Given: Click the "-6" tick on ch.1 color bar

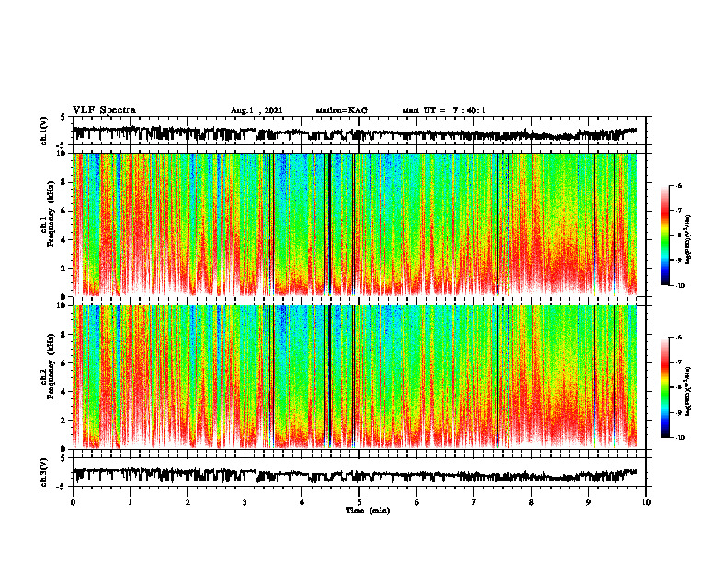Looking at the screenshot, I should coord(678,185).
